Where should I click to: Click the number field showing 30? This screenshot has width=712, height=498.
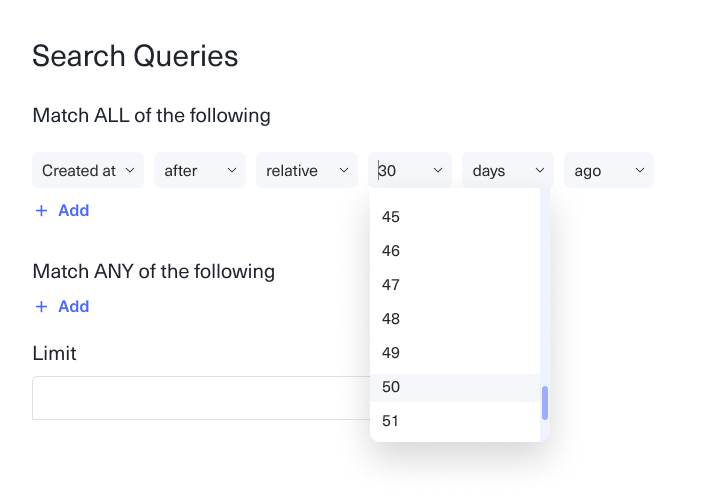(x=400, y=171)
